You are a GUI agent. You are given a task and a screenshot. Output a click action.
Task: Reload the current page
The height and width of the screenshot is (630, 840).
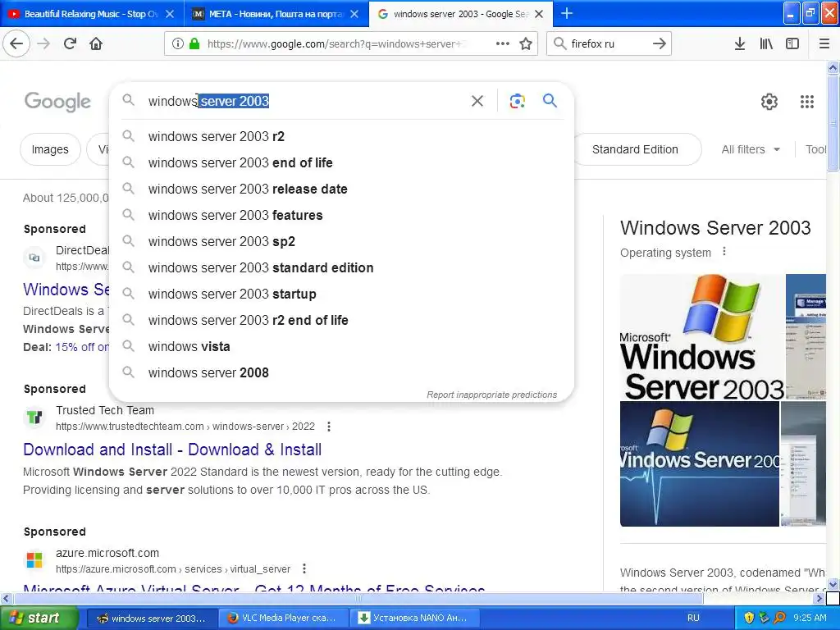(x=70, y=43)
